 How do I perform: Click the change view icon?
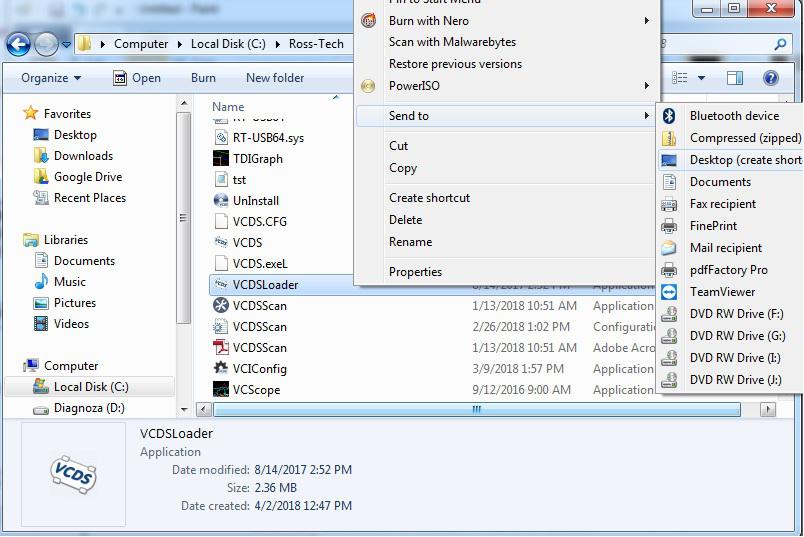coord(679,78)
